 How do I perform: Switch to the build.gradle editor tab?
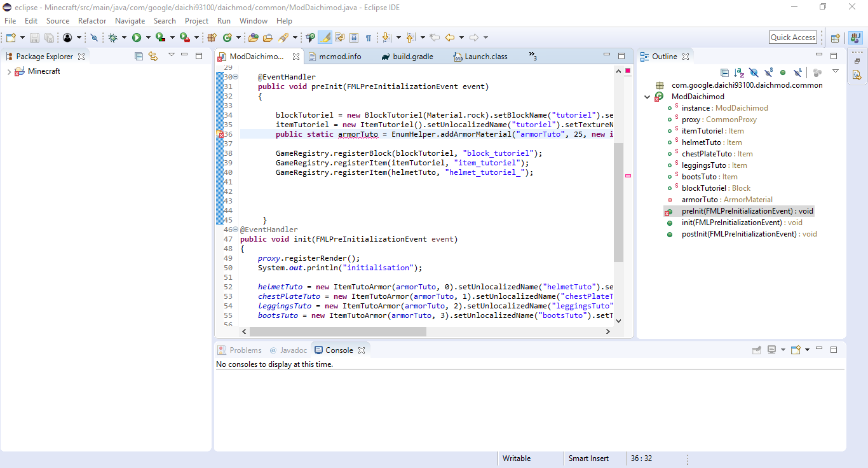412,57
